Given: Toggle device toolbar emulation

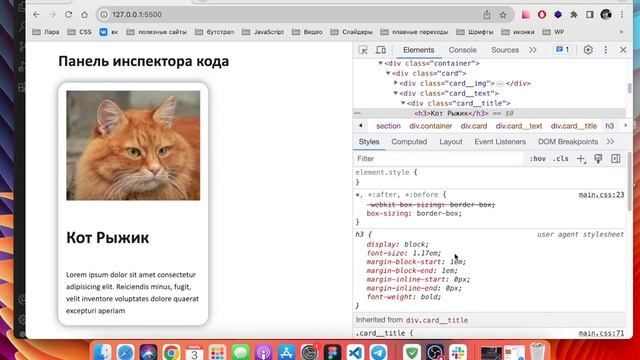Looking at the screenshot, I should pos(380,50).
